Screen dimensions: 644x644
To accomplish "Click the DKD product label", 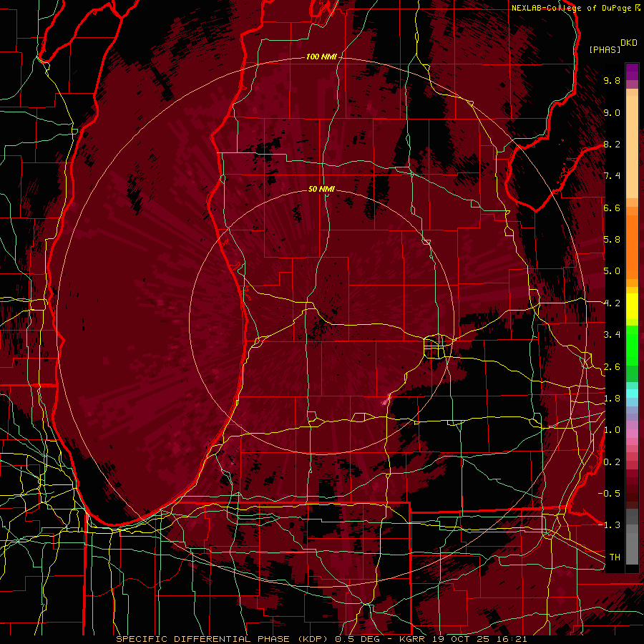I will point(628,43).
